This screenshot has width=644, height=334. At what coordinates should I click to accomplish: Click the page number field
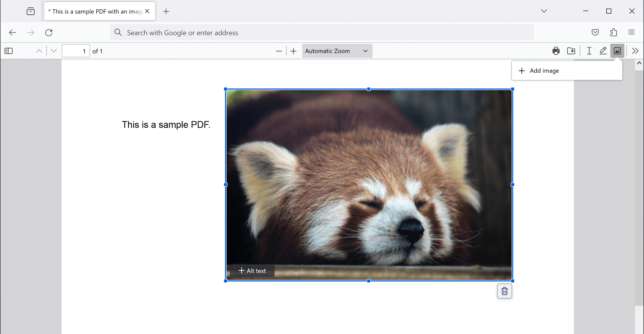click(76, 51)
